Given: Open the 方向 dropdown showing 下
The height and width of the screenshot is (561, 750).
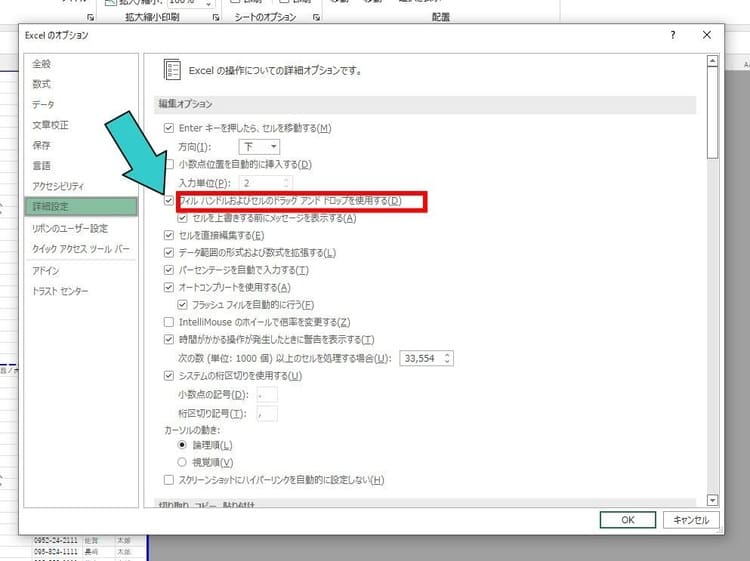Looking at the screenshot, I should point(259,146).
